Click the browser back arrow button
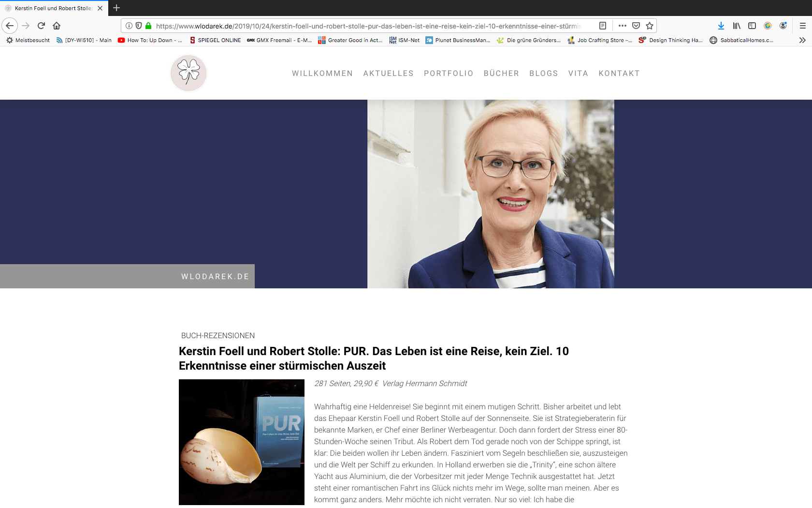The width and height of the screenshot is (812, 508). 10,26
